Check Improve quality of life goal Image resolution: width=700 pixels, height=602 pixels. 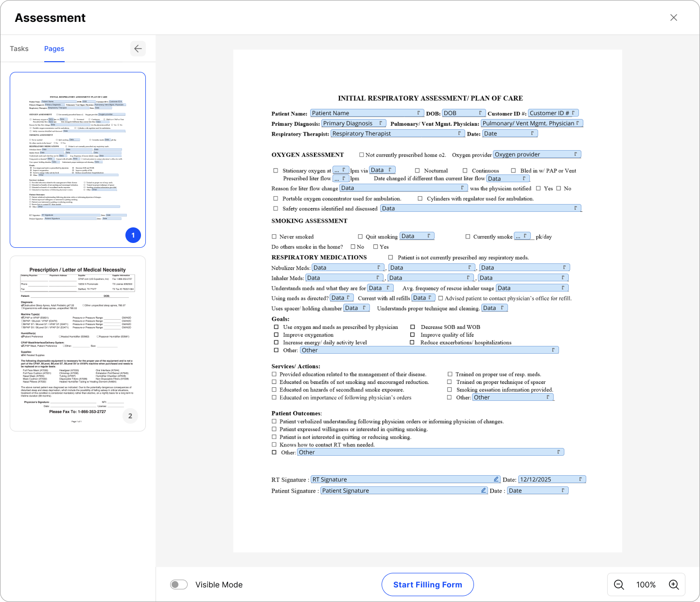click(413, 335)
